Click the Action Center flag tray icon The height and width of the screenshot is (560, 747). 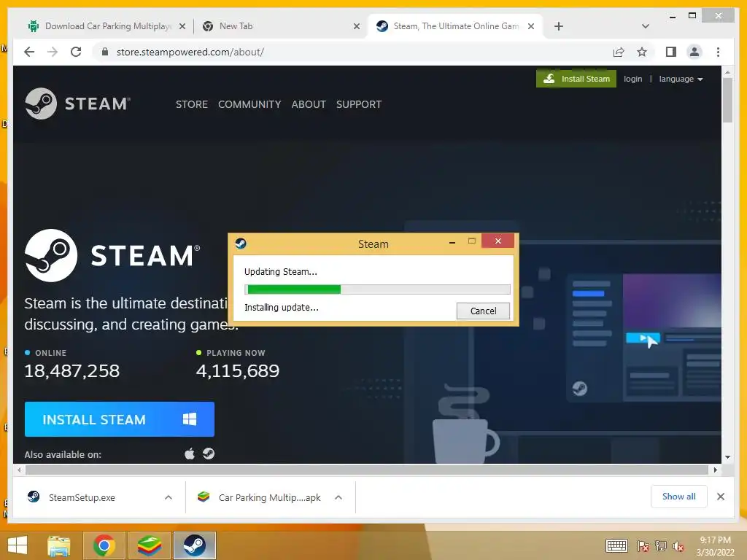click(x=643, y=545)
